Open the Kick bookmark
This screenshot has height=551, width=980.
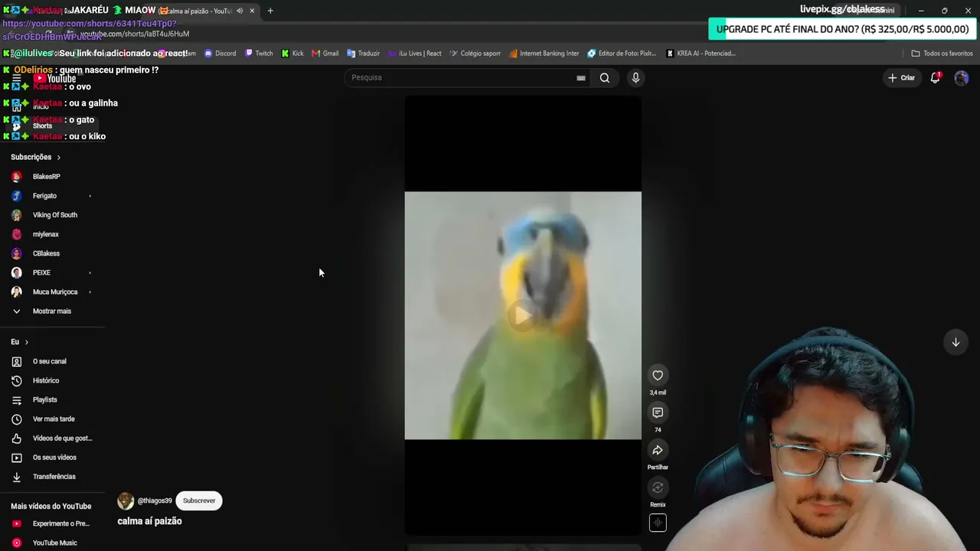(292, 54)
